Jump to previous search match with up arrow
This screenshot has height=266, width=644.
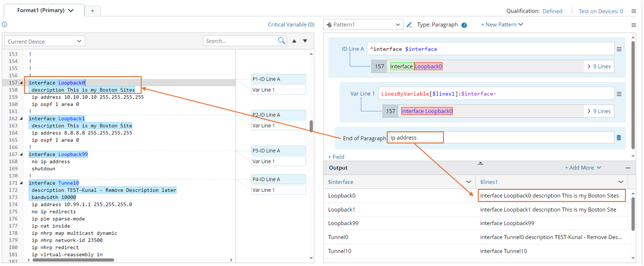pyautogui.click(x=294, y=41)
